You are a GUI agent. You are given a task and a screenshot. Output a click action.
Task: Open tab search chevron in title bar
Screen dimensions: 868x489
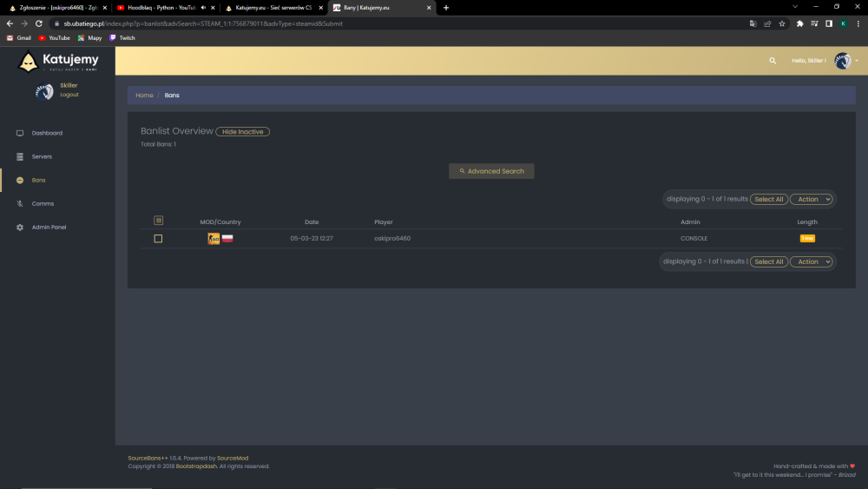[795, 7]
